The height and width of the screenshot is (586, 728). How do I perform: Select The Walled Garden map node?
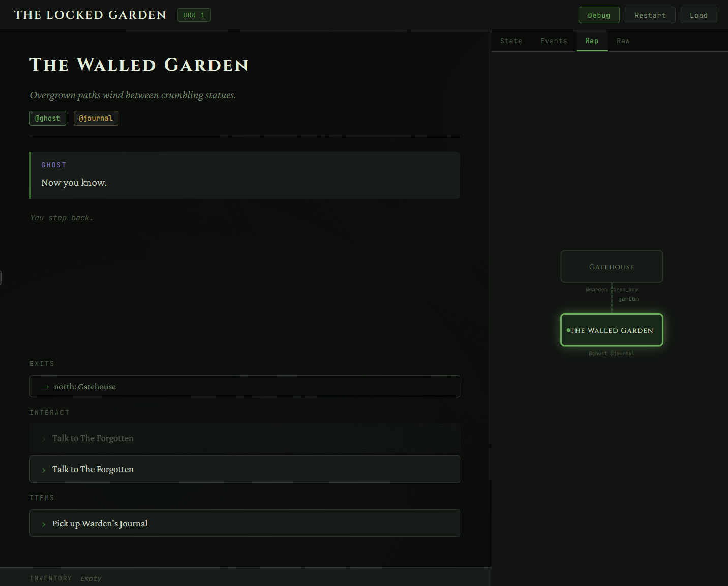point(612,330)
